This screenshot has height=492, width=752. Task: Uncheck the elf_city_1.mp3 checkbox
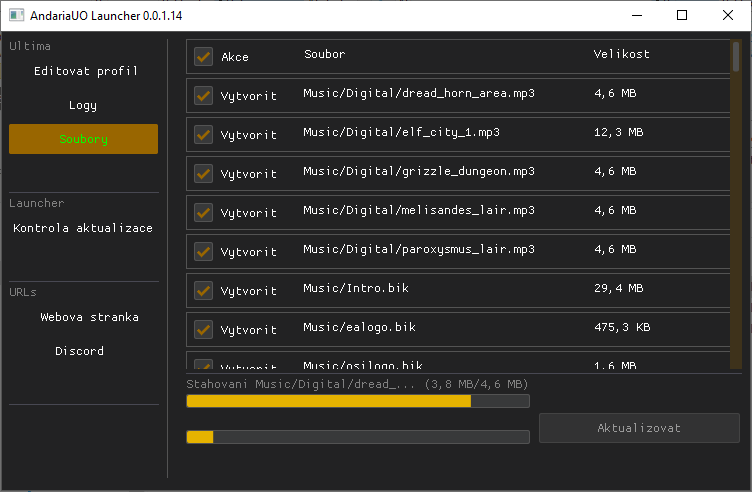[x=203, y=134]
